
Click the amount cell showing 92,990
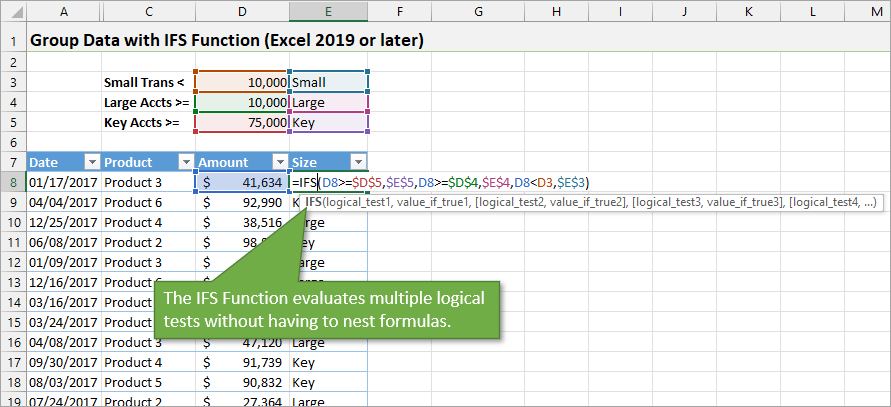pyautogui.click(x=242, y=202)
